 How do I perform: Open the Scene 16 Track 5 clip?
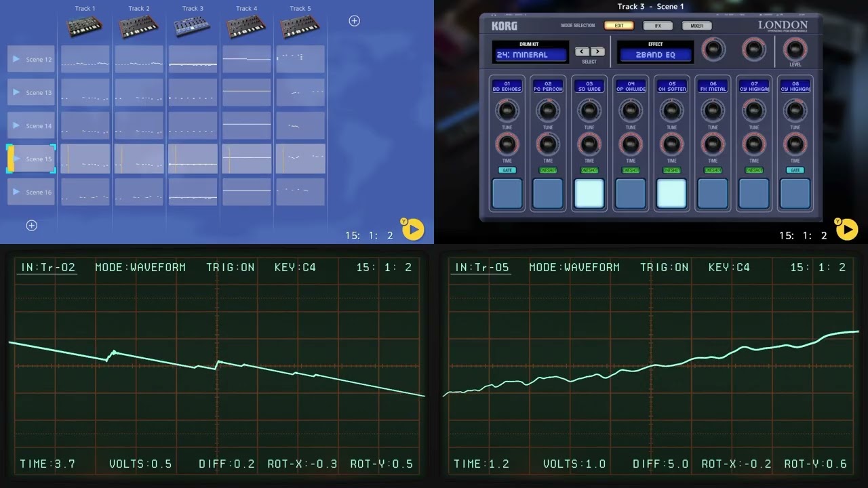[x=300, y=192]
